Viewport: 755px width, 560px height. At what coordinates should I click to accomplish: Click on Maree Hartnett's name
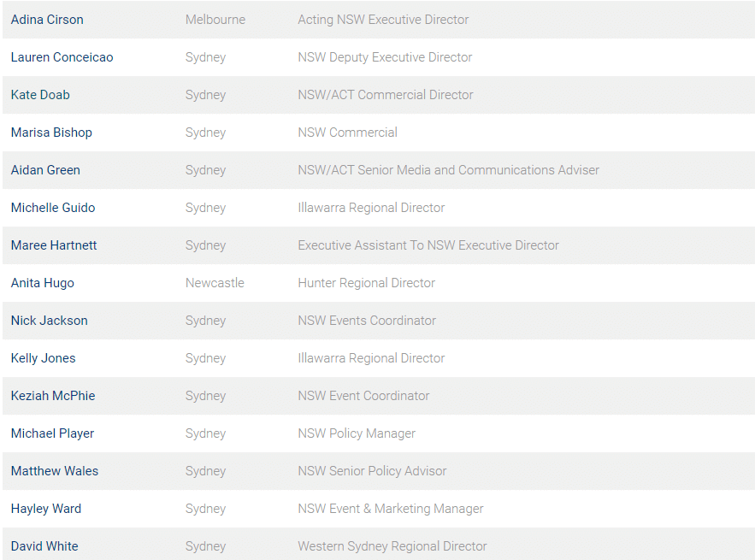(x=54, y=245)
